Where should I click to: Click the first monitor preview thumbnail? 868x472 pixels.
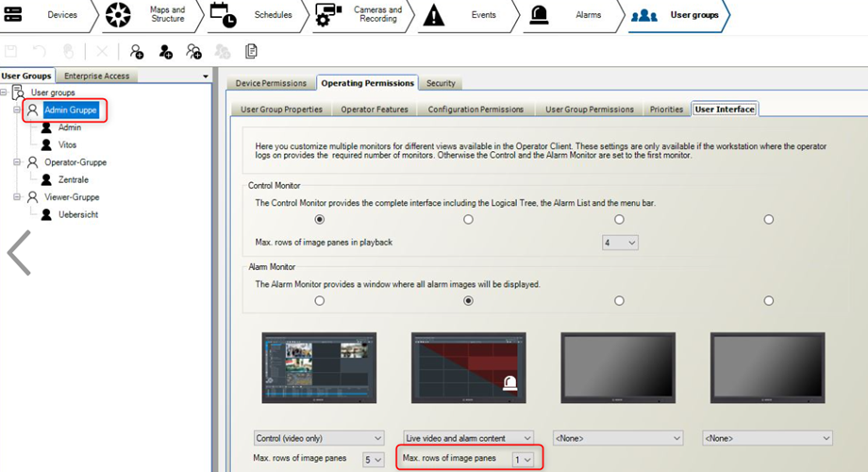319,368
